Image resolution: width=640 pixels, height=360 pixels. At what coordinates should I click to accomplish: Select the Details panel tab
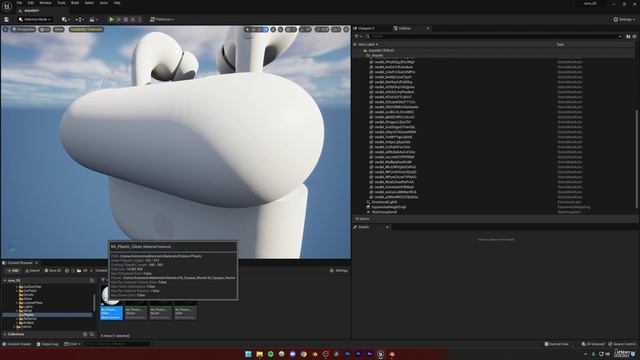pyautogui.click(x=364, y=227)
